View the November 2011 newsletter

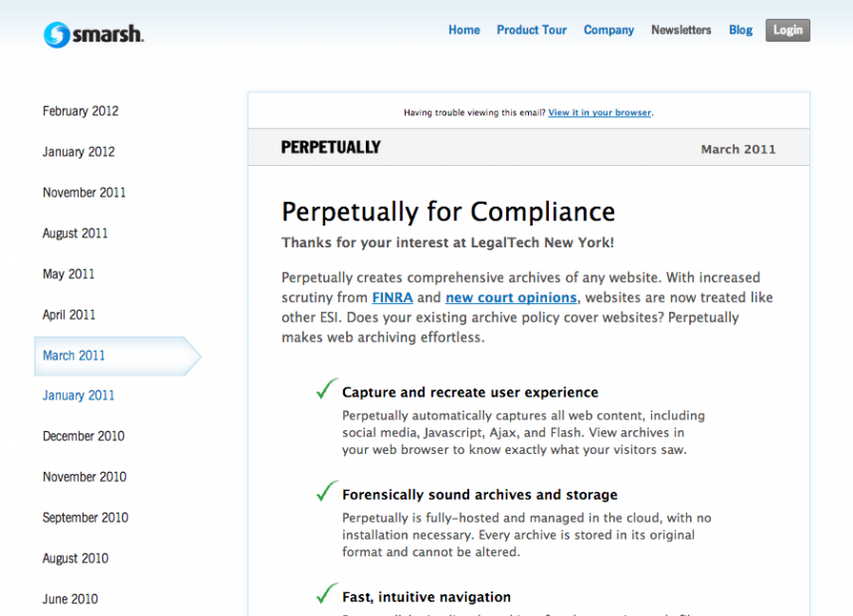coord(85,193)
